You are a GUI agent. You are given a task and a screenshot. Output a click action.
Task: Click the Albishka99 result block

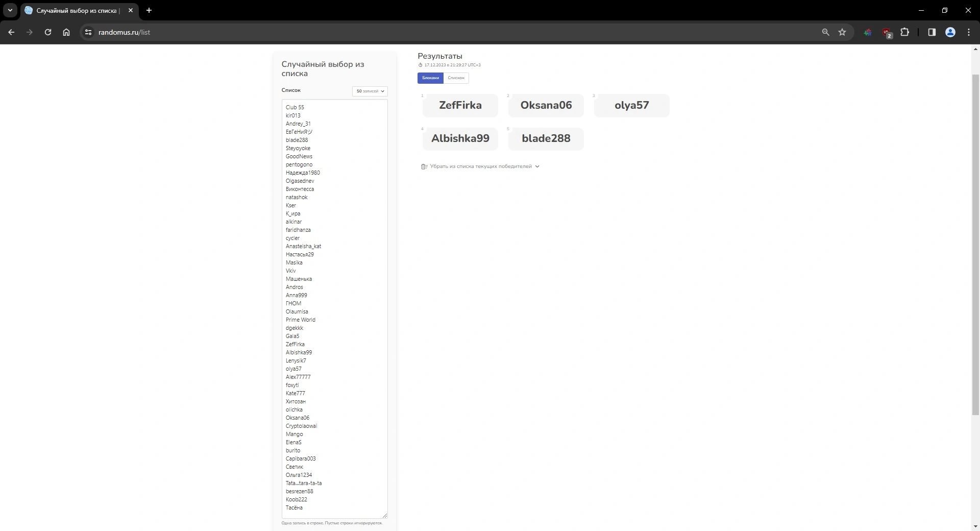460,138
